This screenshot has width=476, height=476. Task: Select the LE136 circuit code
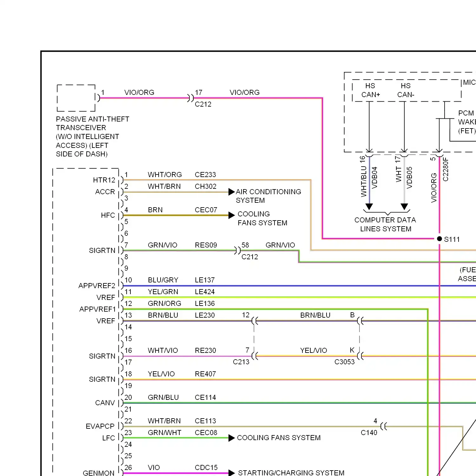click(205, 304)
